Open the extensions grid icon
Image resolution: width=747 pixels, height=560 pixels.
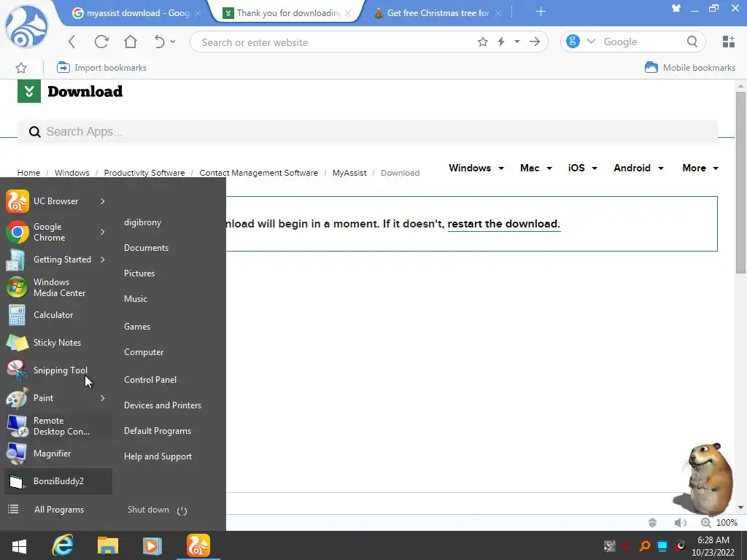[x=729, y=42]
